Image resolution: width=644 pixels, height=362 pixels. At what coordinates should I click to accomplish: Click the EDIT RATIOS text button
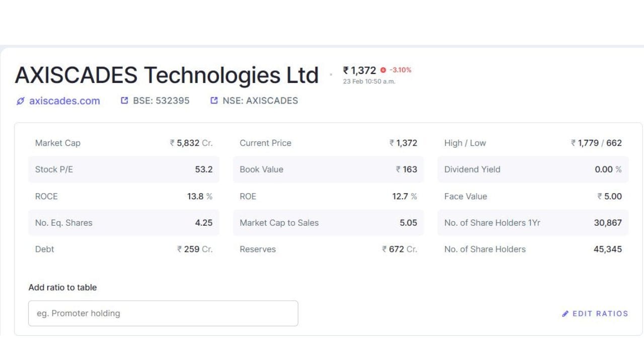coord(600,314)
